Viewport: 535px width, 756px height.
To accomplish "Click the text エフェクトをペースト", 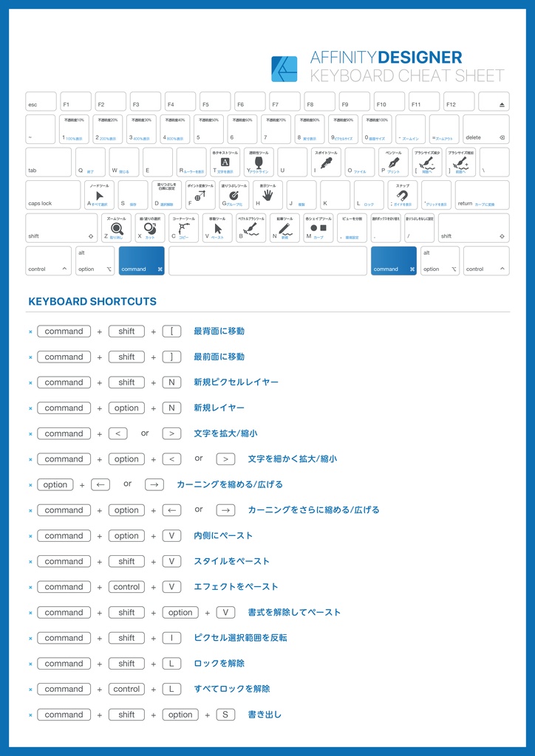I will click(x=236, y=587).
